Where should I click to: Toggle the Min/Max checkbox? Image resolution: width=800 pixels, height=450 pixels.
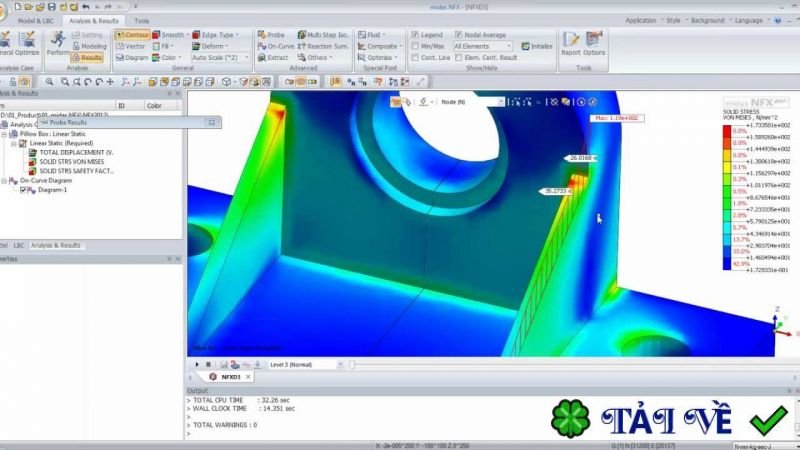click(415, 46)
